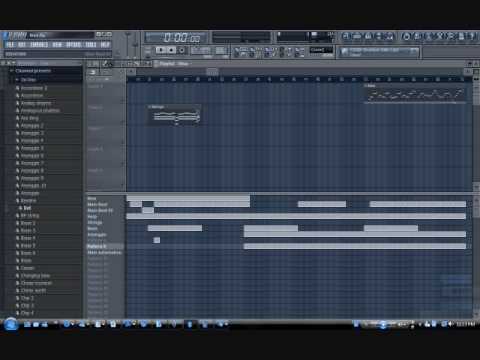This screenshot has height=360, width=480.
Task: Click the tempo display beside the record button
Action: (200, 50)
